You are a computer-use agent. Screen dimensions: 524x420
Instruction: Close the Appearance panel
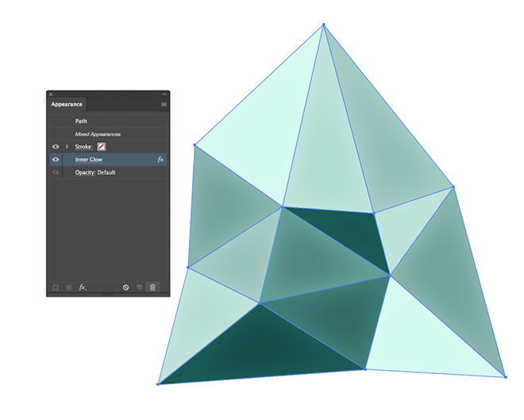pyautogui.click(x=51, y=94)
